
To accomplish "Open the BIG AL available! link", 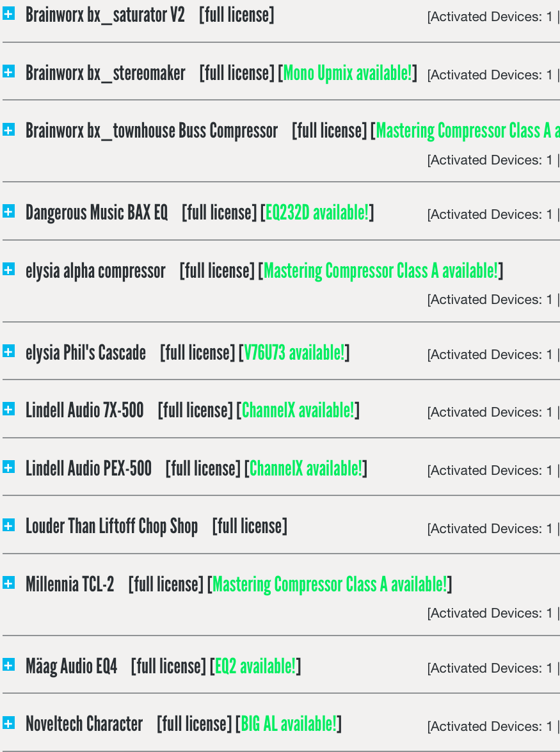I will tap(289, 724).
